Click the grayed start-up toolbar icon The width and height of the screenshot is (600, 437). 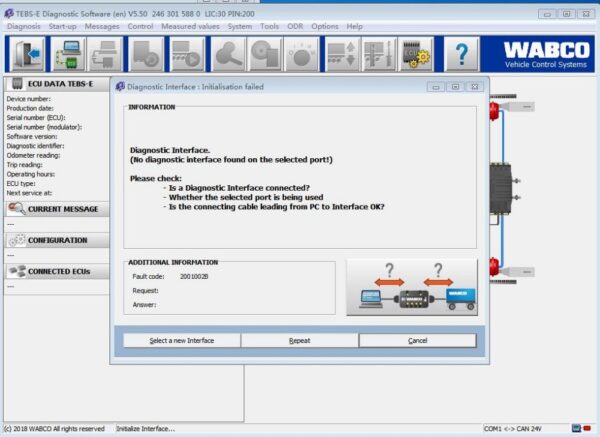point(146,54)
